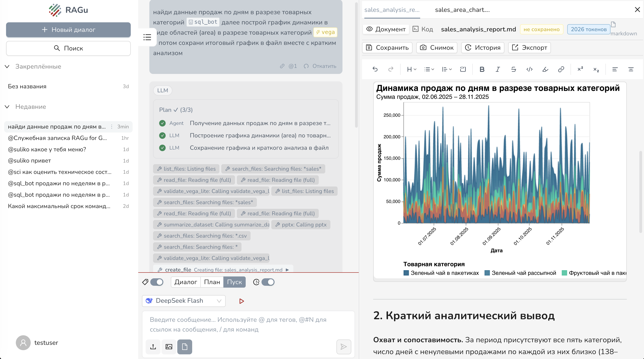Open the DeepSeek Flash model dropdown
The image size is (644, 359).
click(x=184, y=301)
